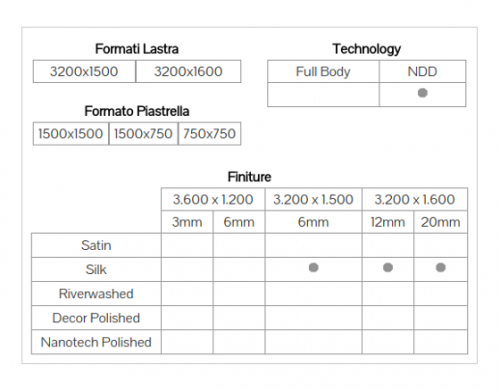Choose the 1500x1500 tile format
Image resolution: width=500 pixels, height=390 pixels.
point(71,134)
